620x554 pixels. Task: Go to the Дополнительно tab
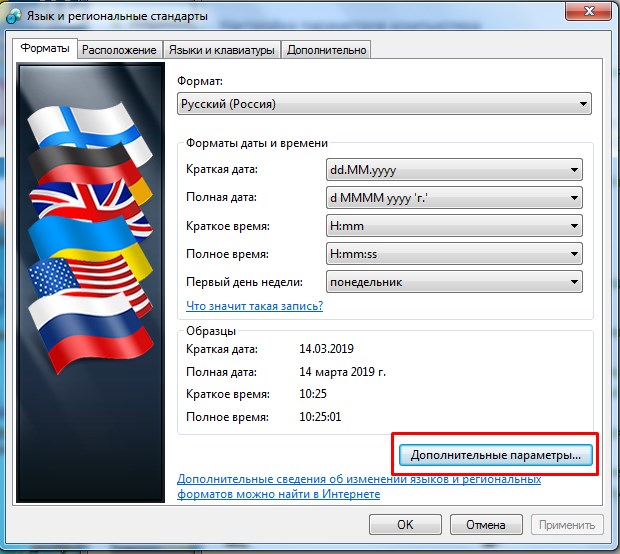pos(326,50)
